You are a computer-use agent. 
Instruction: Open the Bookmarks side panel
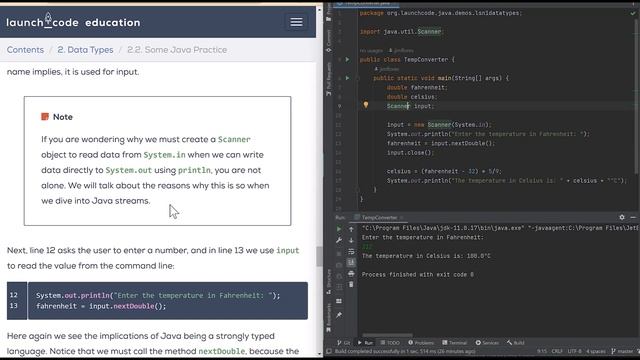coord(329,318)
